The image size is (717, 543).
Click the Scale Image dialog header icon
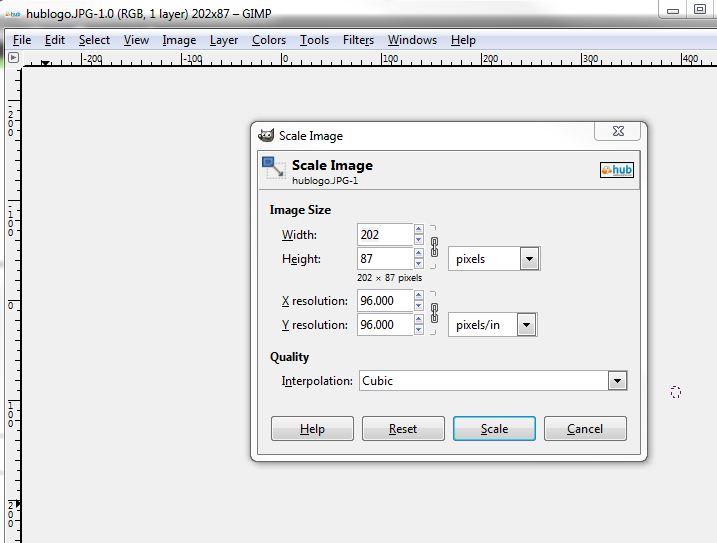tap(273, 168)
